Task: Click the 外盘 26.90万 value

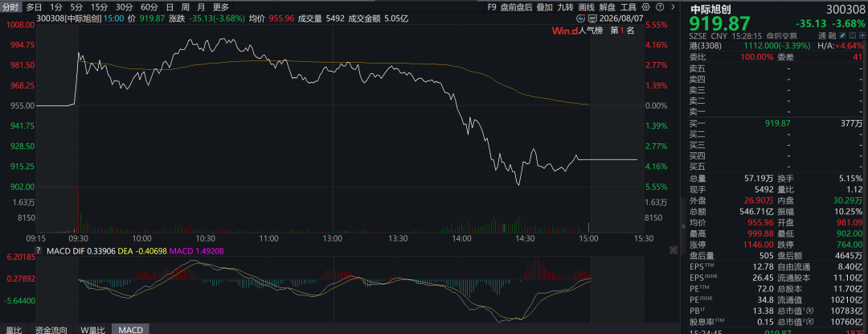Action: [x=758, y=200]
